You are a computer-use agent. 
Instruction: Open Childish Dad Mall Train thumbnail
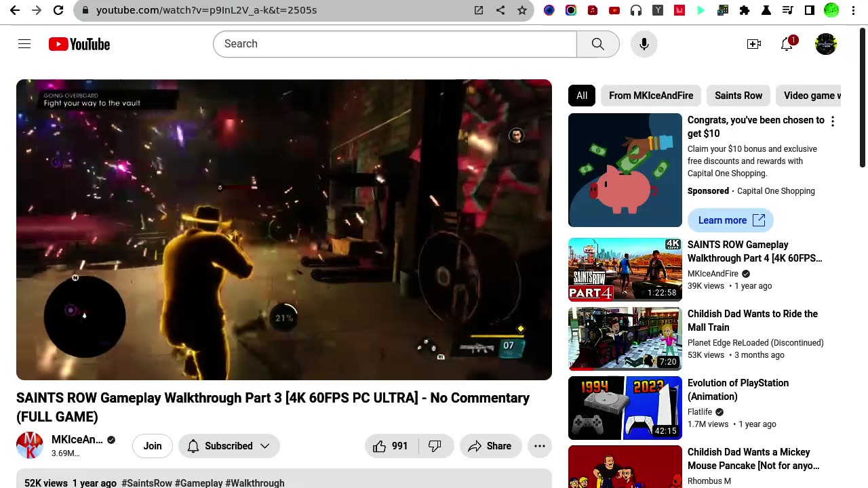[625, 339]
